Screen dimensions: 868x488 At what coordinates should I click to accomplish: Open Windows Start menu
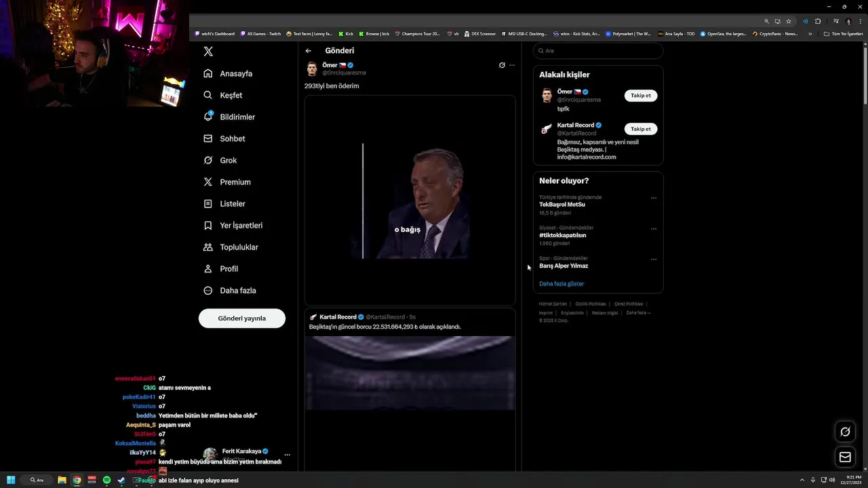click(11, 480)
